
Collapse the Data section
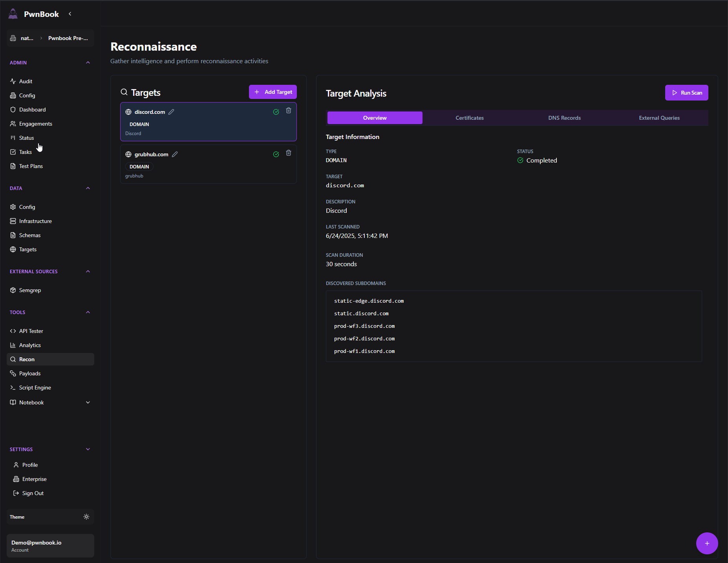[88, 188]
